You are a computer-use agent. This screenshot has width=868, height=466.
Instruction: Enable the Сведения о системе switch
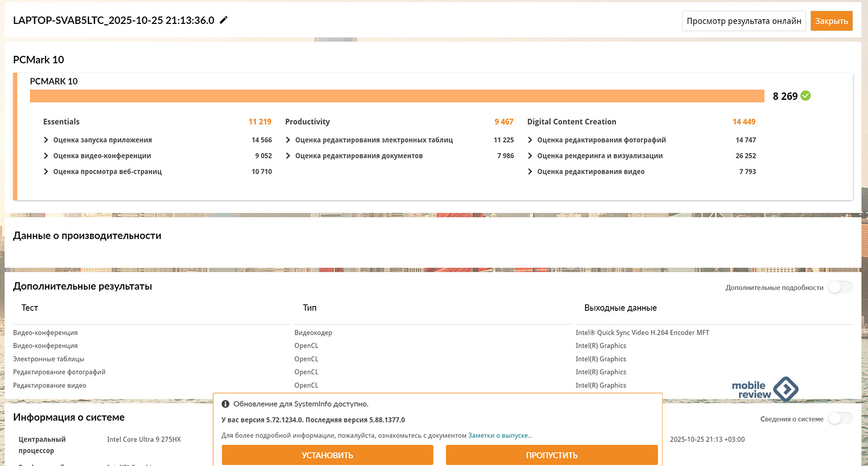[839, 419]
